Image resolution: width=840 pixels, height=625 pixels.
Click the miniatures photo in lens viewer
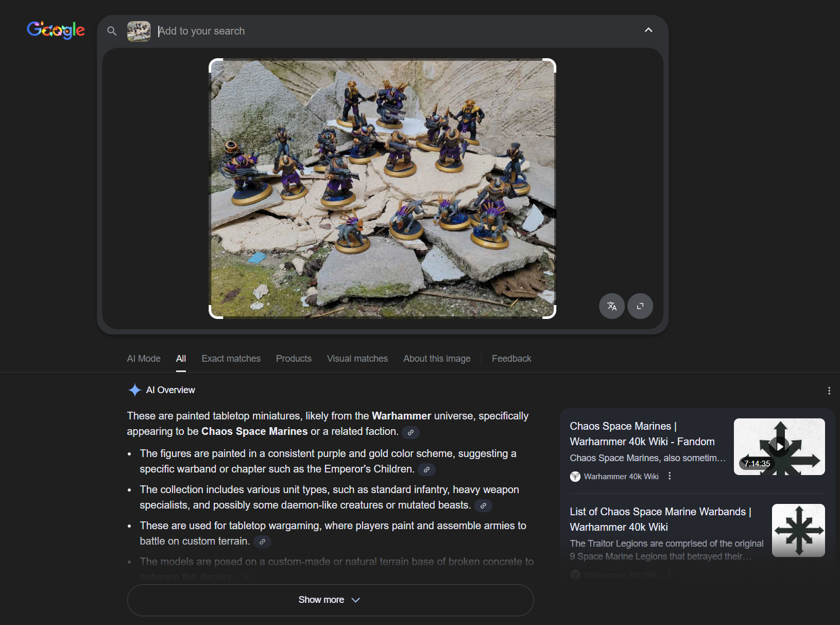tap(382, 189)
